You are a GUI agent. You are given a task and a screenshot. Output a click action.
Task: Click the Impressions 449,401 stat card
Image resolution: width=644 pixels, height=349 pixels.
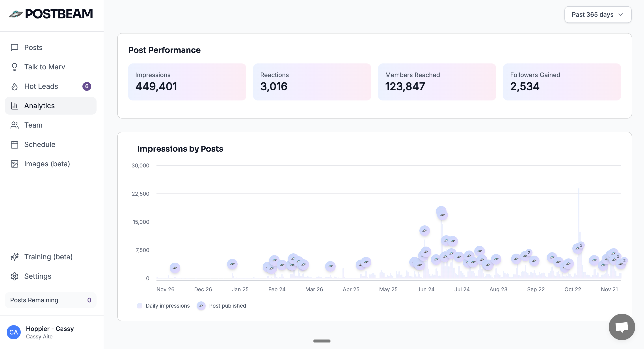[x=187, y=82]
